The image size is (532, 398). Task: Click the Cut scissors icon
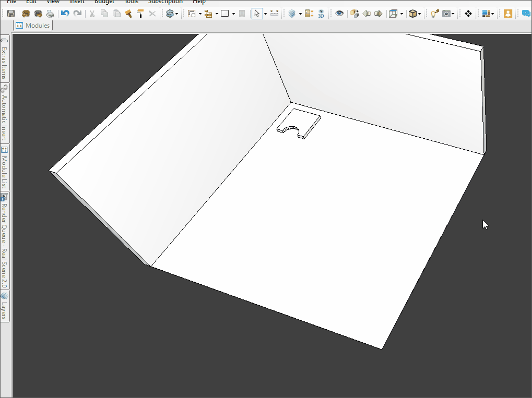[92, 14]
